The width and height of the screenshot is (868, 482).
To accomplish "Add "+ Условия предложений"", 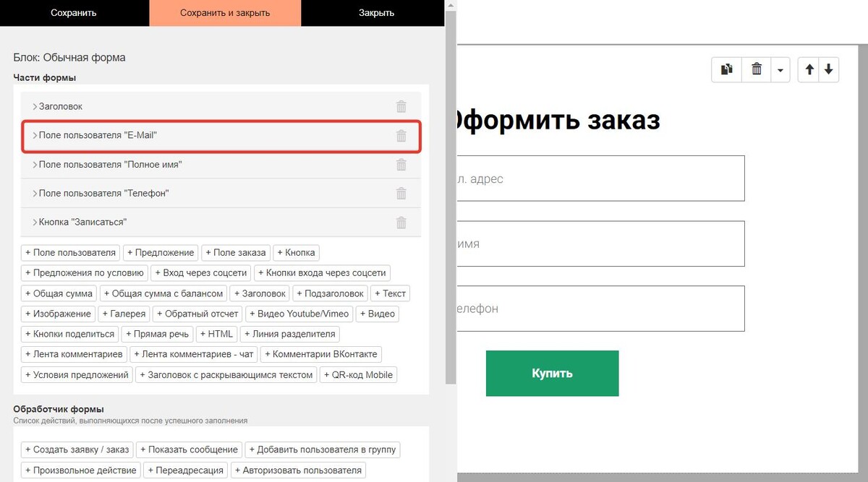I will coord(77,374).
